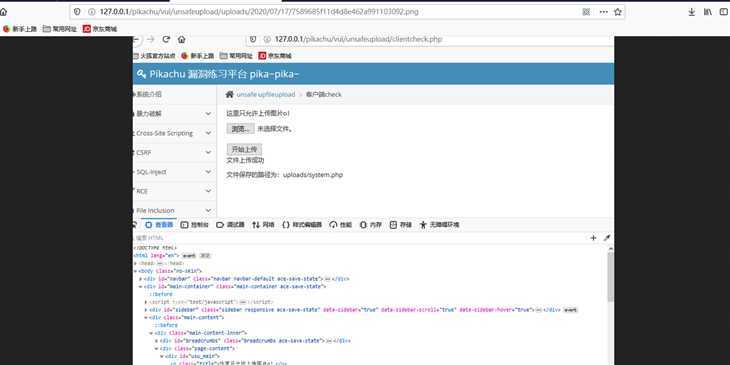Collapse the div class page-content node

click(x=156, y=348)
